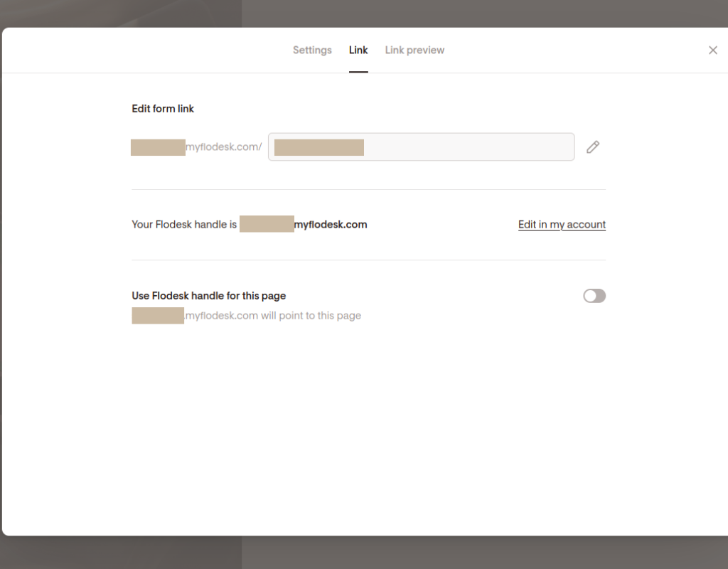Focus the form link input field
Viewport: 728px width, 569px height.
pyautogui.click(x=421, y=147)
